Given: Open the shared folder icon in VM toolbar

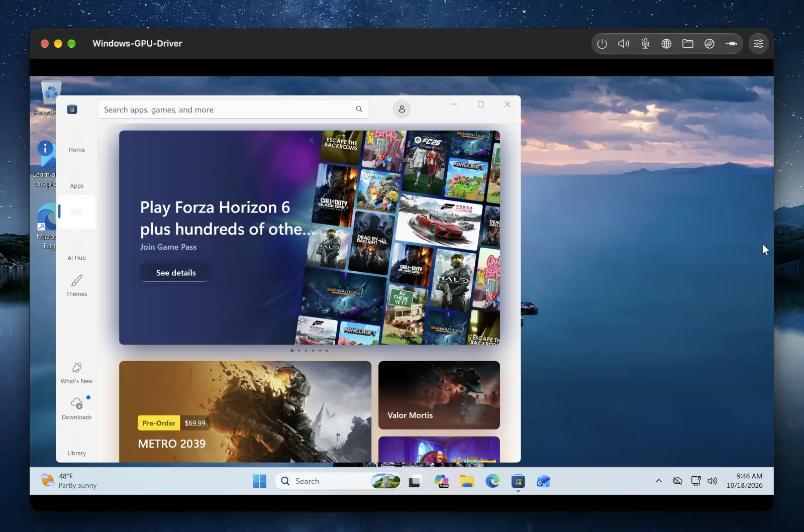Looking at the screenshot, I should tap(688, 44).
